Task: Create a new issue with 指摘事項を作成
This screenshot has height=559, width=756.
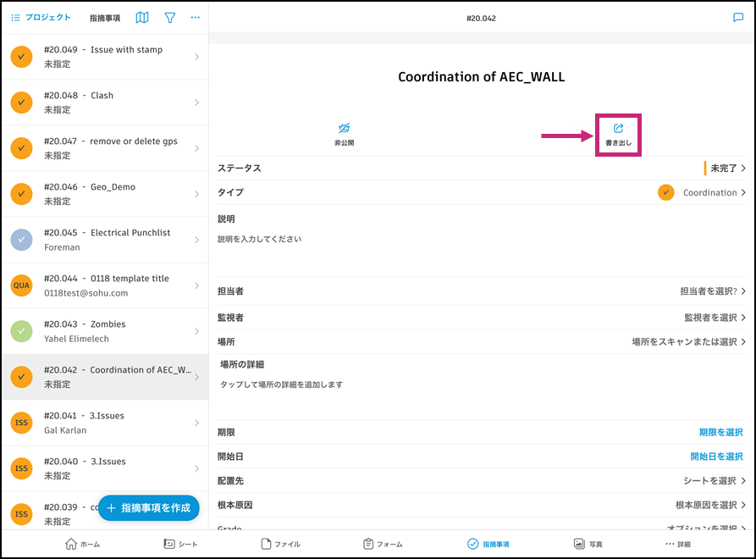Action: coord(149,508)
